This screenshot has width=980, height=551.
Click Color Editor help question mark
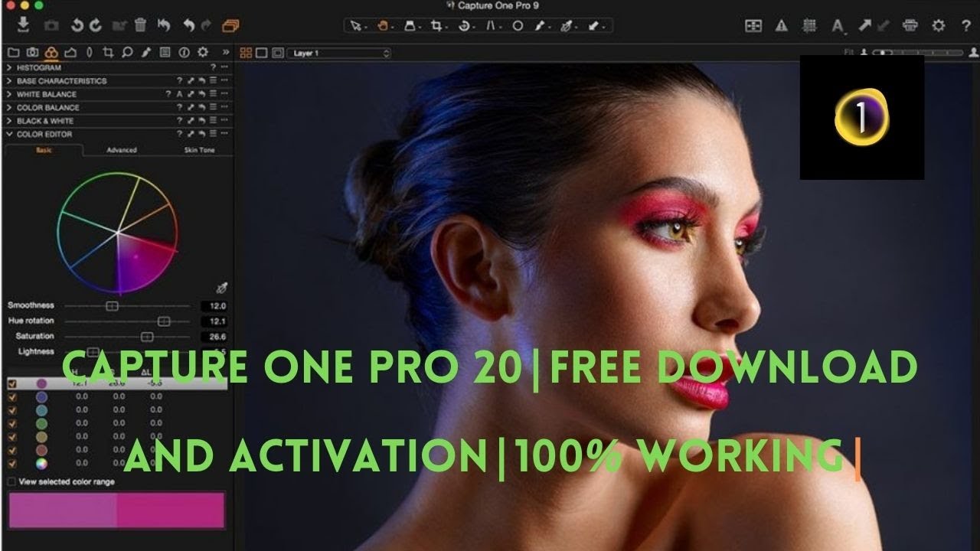(x=179, y=134)
